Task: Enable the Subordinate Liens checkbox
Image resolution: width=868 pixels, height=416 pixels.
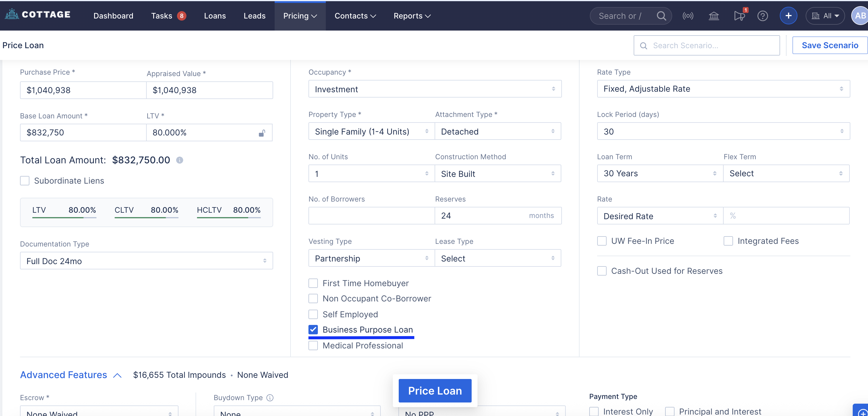Action: pos(25,181)
